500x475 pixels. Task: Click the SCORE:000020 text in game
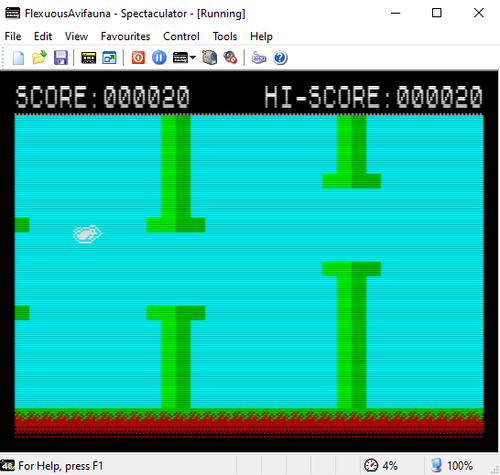103,97
